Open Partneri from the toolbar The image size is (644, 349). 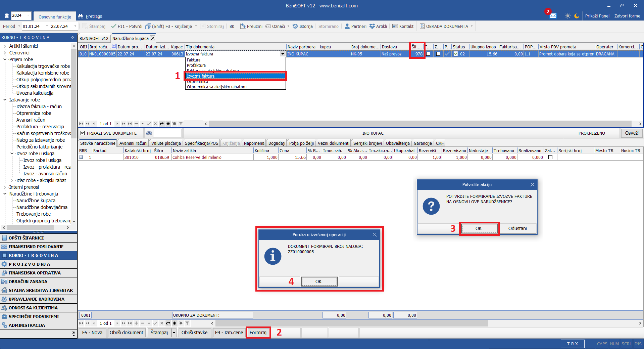tap(355, 26)
